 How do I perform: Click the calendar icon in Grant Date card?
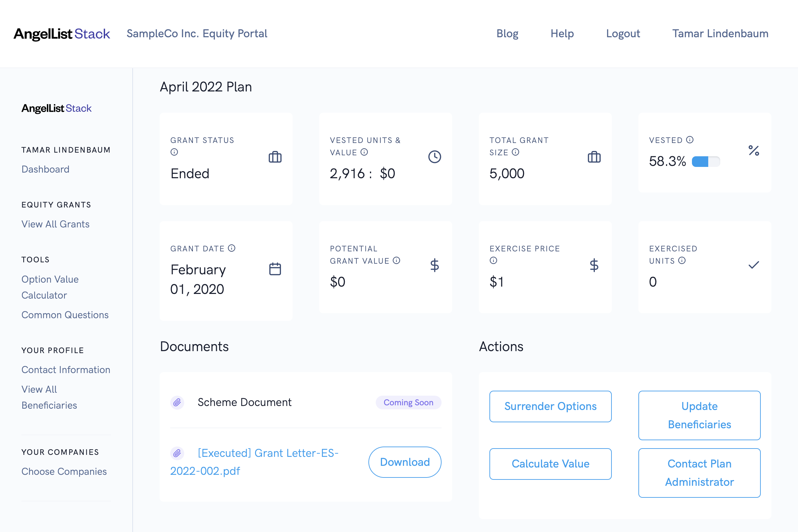pos(275,269)
